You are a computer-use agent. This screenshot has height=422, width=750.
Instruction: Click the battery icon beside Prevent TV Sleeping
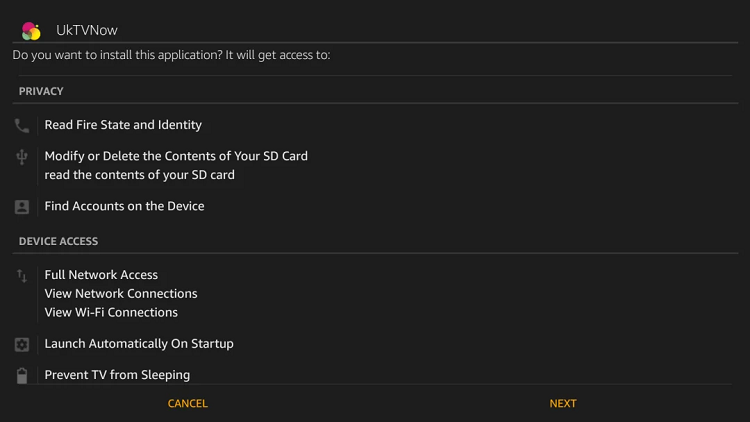pos(22,376)
